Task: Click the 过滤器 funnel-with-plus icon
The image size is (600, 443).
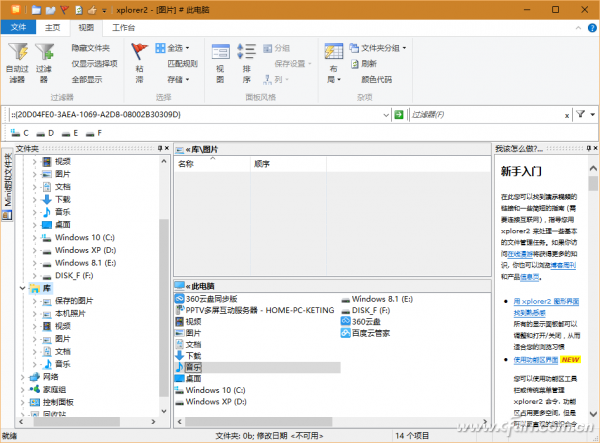Action: pyautogui.click(x=44, y=51)
